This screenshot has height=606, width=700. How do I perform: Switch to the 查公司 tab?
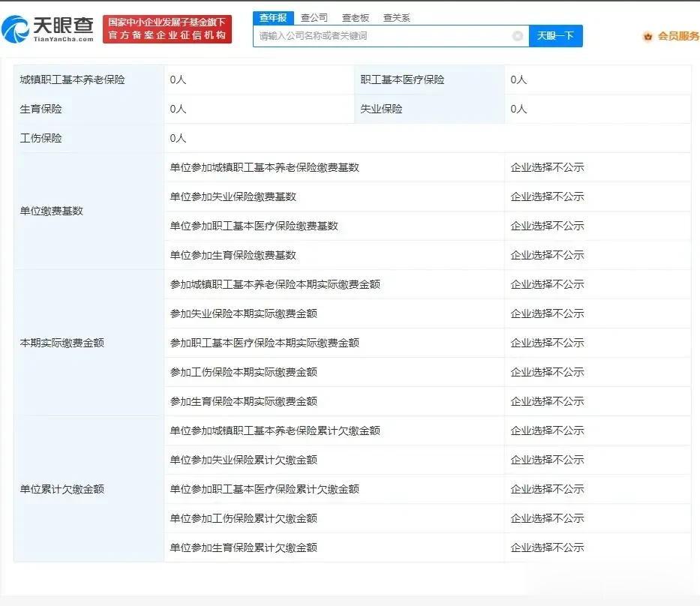click(x=314, y=17)
